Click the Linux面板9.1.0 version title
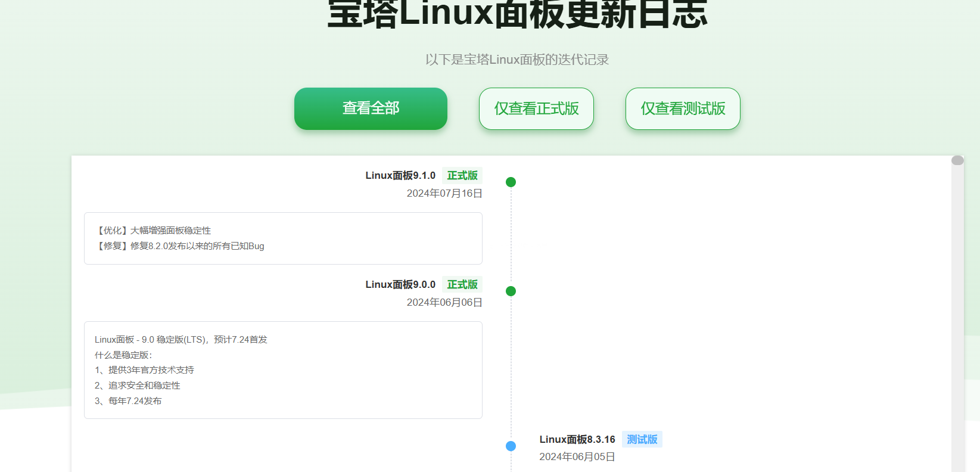 (400, 175)
